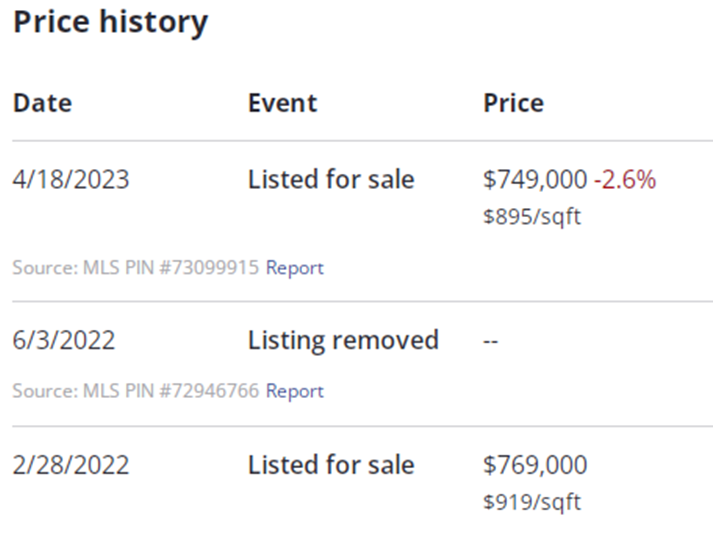The width and height of the screenshot is (713, 545).
Task: Select the Date column header
Action: pyautogui.click(x=42, y=103)
